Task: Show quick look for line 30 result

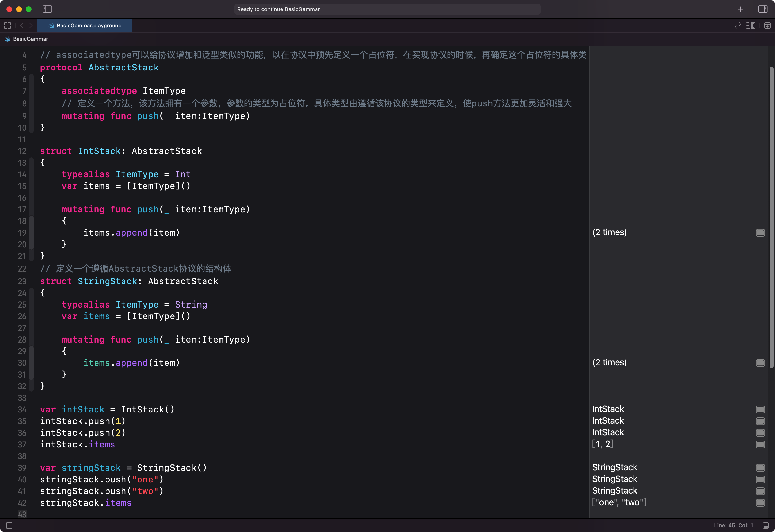Action: (760, 363)
